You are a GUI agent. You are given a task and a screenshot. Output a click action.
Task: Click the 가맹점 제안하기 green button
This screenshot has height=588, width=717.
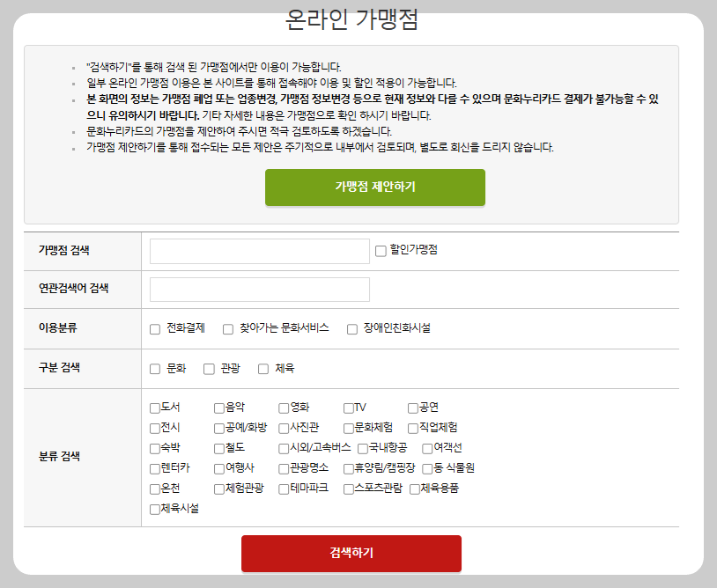373,187
